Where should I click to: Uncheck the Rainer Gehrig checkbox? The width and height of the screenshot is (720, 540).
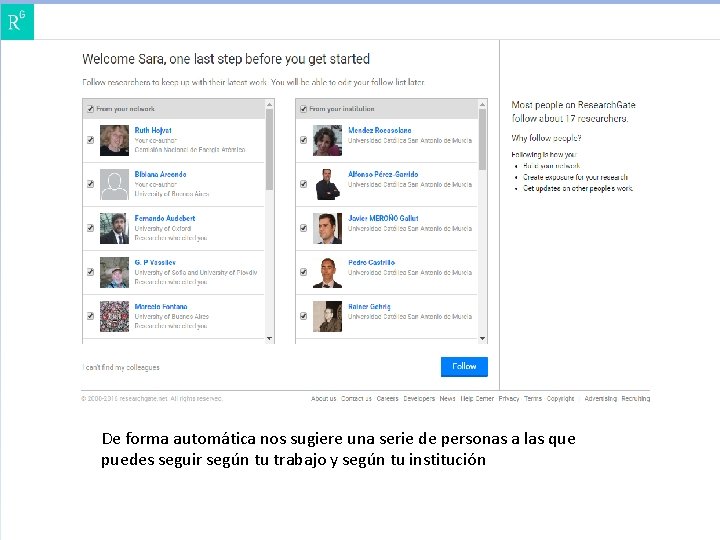[x=304, y=316]
